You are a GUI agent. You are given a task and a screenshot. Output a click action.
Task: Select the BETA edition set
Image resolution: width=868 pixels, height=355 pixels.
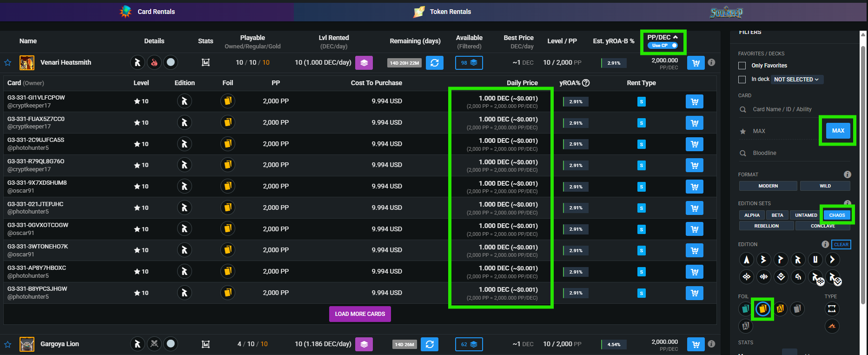coord(777,215)
